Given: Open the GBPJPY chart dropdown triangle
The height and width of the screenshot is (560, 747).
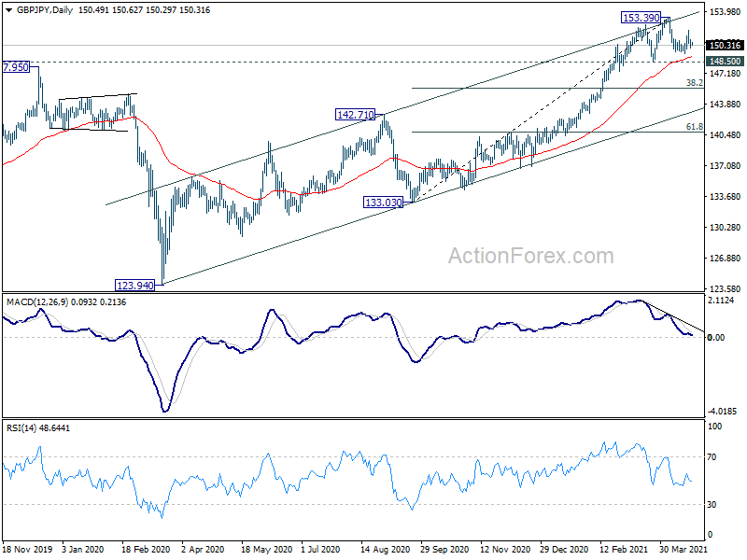Looking at the screenshot, I should coord(9,10).
